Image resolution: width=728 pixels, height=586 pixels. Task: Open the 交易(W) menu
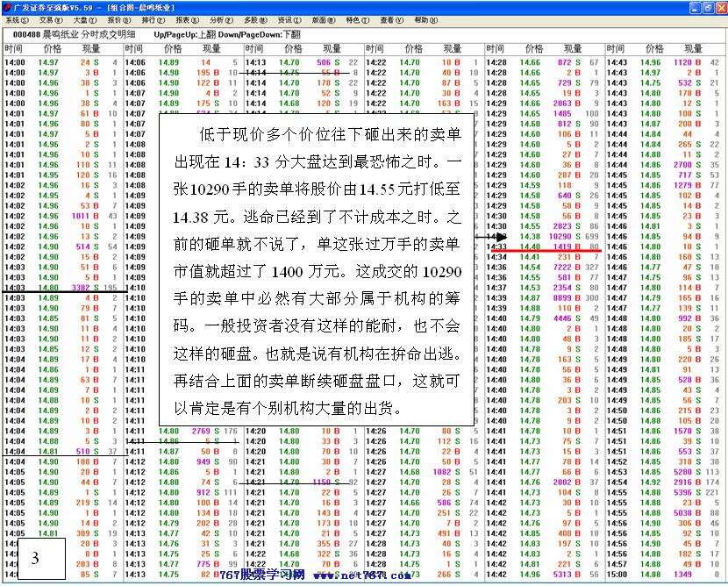tap(51, 20)
